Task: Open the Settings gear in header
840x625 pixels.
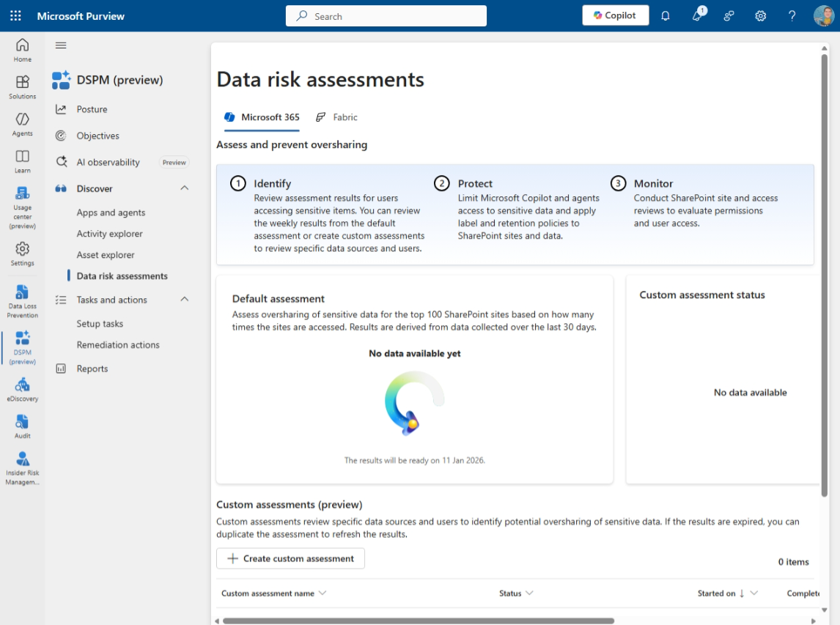Action: point(761,15)
